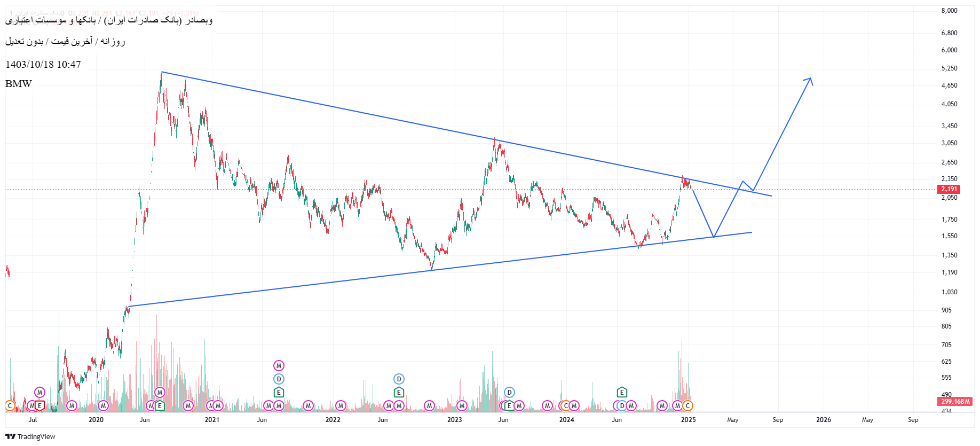Click the 1403/10/18 10:47 date text
This screenshot has width=980, height=446.
(x=43, y=65)
